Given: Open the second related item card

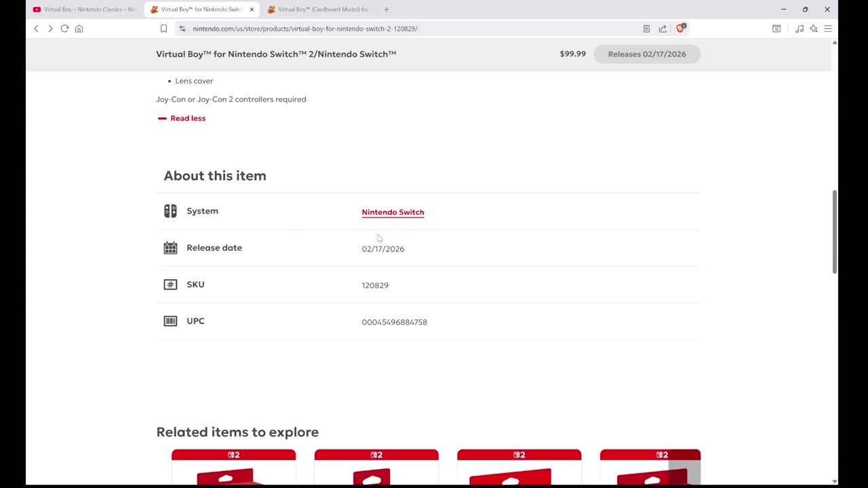Looking at the screenshot, I should point(376,468).
